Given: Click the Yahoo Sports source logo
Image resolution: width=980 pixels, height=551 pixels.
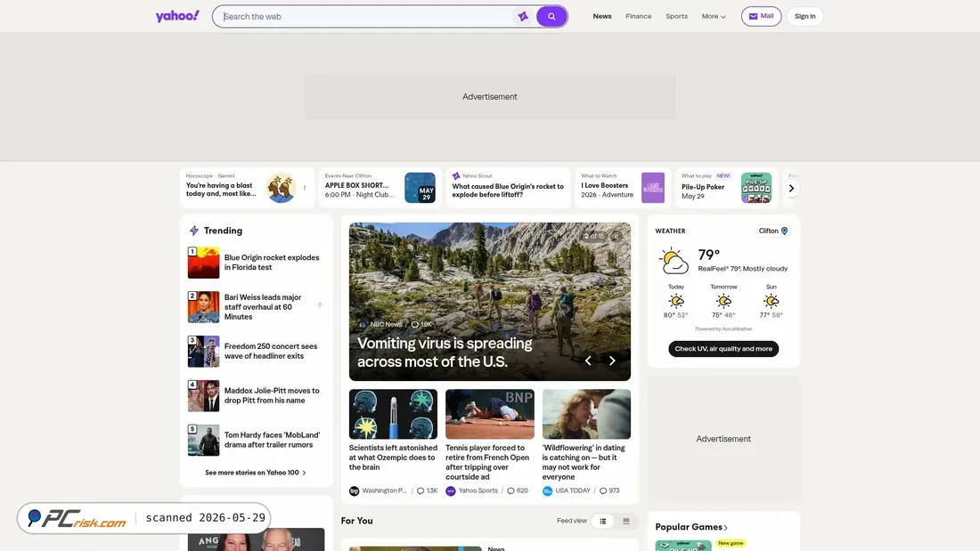Looking at the screenshot, I should click(x=450, y=491).
